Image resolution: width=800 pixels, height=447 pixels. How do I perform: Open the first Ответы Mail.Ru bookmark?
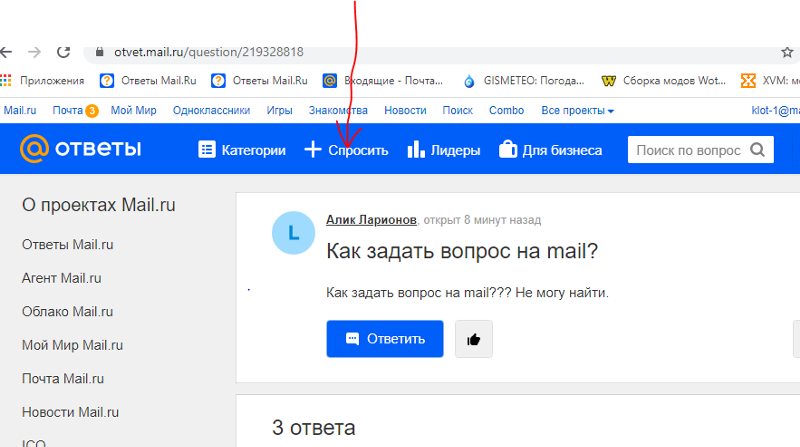click(x=148, y=81)
